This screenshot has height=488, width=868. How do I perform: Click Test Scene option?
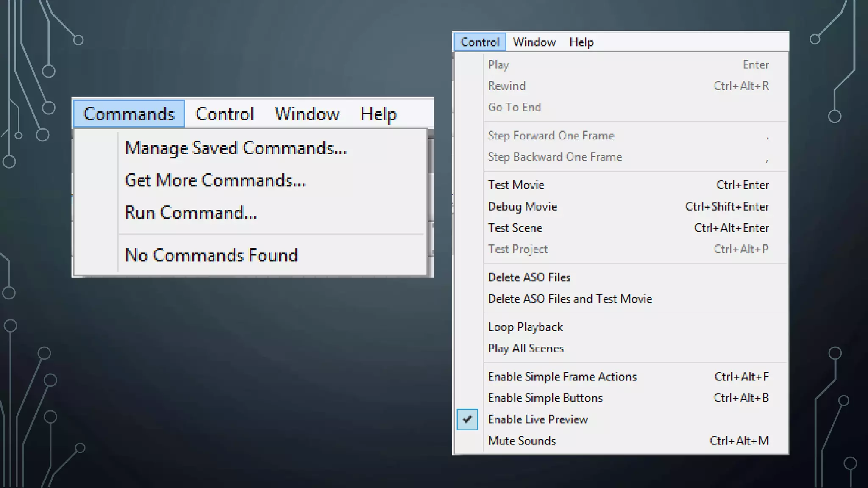click(515, 228)
